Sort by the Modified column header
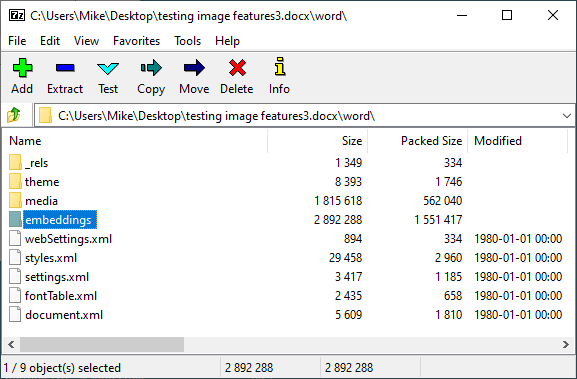 click(517, 141)
